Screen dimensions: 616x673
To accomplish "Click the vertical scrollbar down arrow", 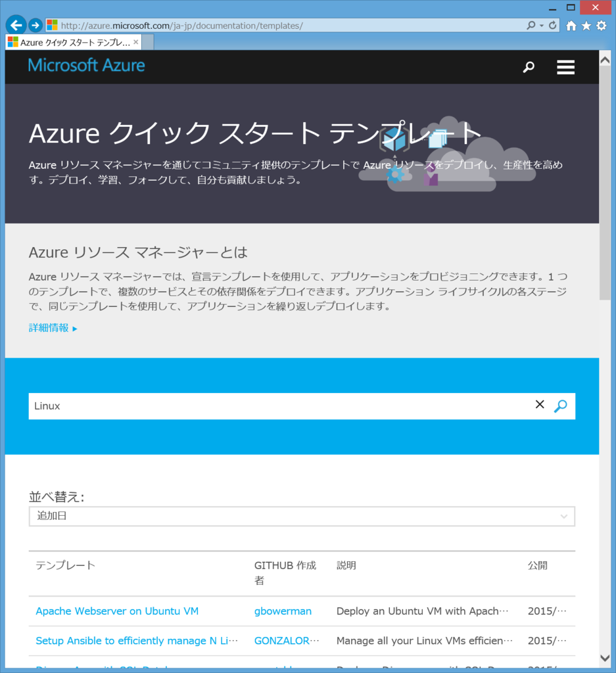I will [606, 657].
